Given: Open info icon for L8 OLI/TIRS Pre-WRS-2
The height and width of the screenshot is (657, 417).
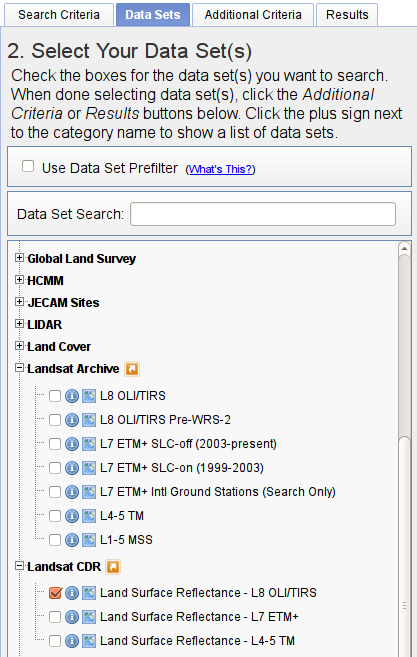Looking at the screenshot, I should (72, 420).
